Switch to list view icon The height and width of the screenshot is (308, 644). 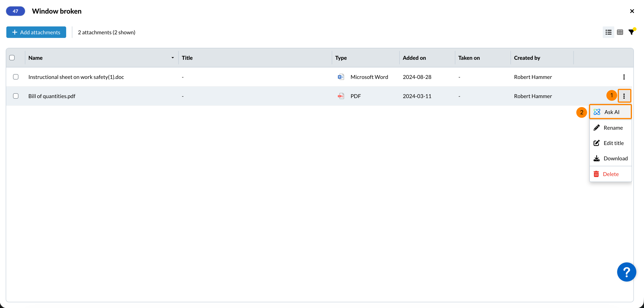(608, 32)
